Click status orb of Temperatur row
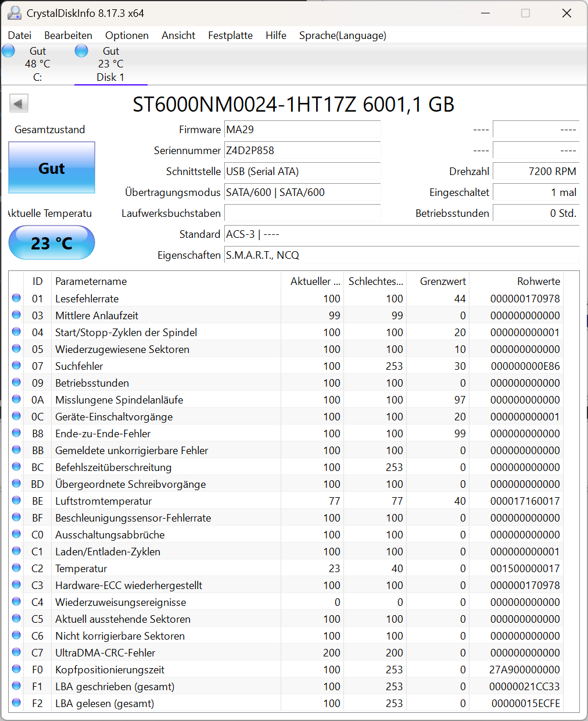The image size is (588, 721). click(16, 568)
